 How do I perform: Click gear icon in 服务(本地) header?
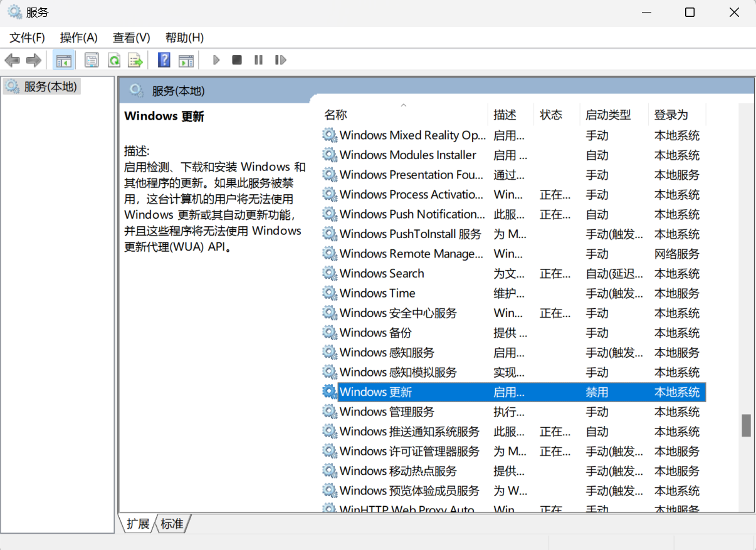(x=136, y=91)
